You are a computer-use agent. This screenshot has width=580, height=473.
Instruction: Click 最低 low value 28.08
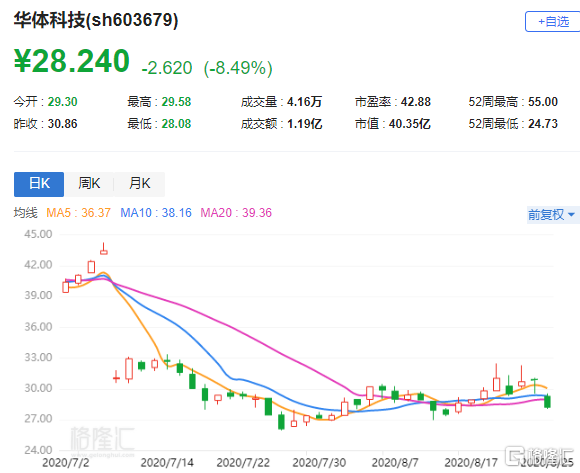point(176,124)
